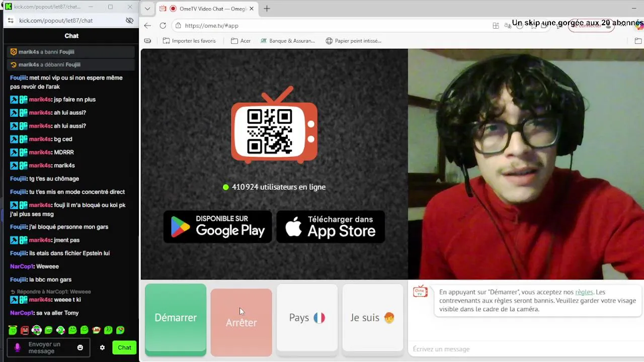Image resolution: width=644 pixels, height=362 pixels.
Task: Insert the red angry square Kick emote
Action: coord(25,330)
